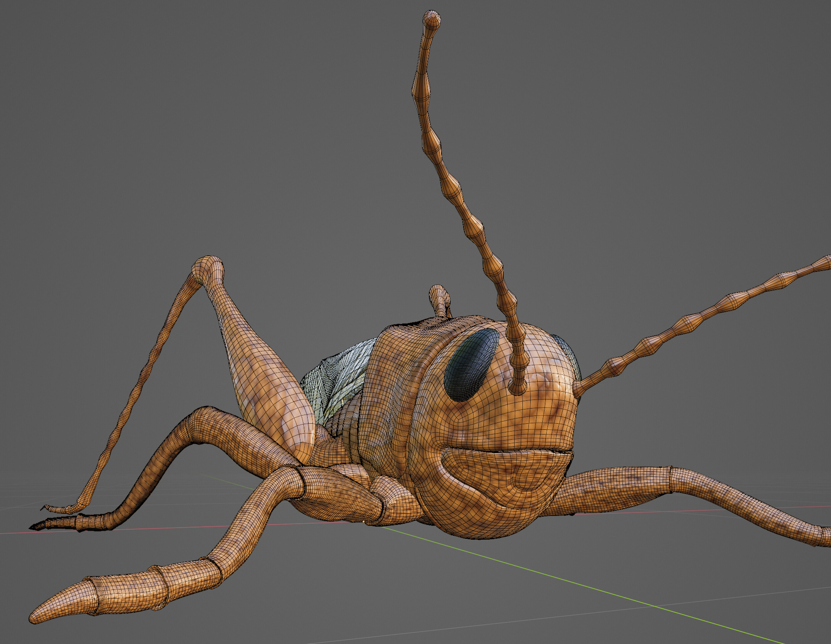Screen dimensions: 831x644
Task: Click the raised knee joint of the hind leg
Action: click(x=209, y=267)
